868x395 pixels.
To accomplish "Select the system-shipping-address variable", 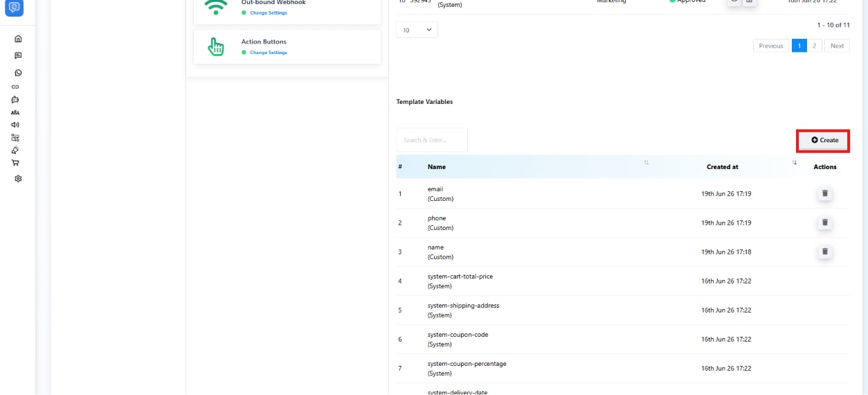I will (x=463, y=306).
